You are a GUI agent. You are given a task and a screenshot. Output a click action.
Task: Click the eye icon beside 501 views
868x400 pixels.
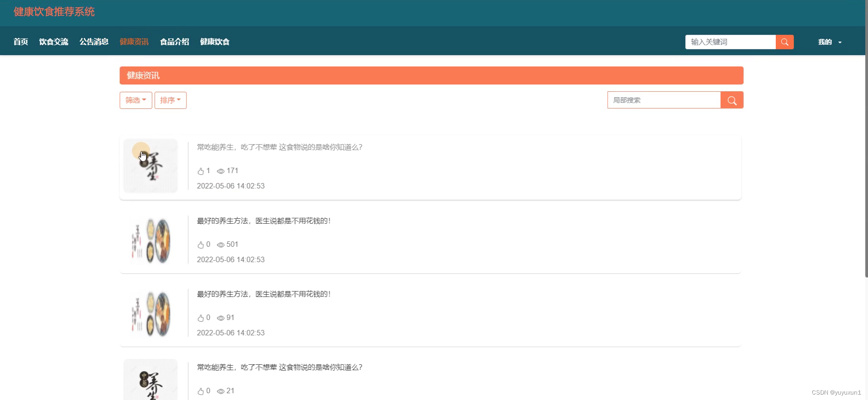click(x=221, y=245)
